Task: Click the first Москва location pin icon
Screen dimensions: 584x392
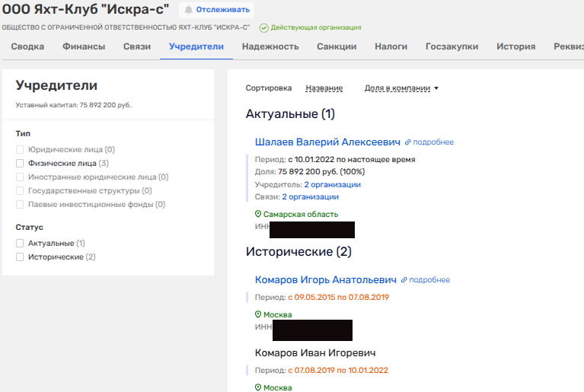Action: [x=258, y=315]
